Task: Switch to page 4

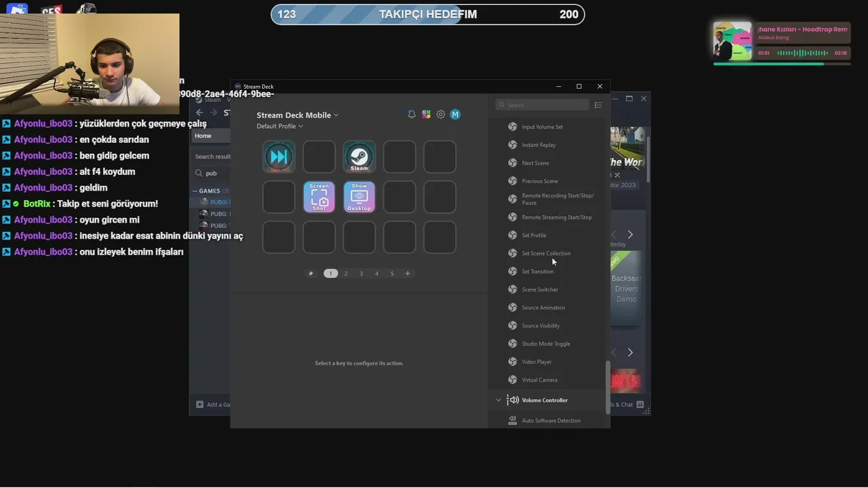Action: coord(377,273)
